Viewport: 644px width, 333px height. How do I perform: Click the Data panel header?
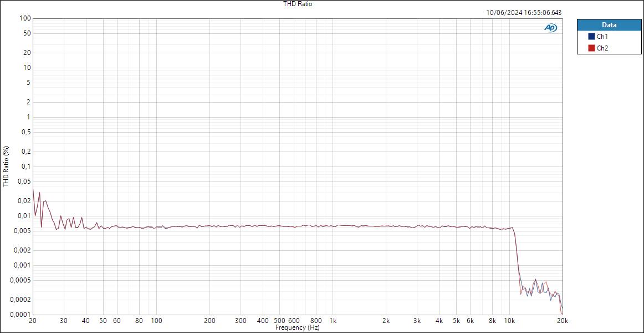coord(608,24)
